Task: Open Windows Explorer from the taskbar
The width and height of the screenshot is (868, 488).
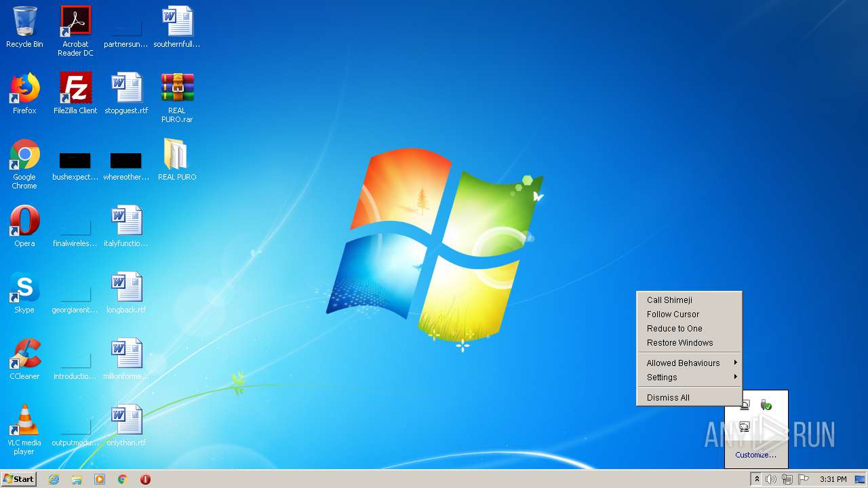Action: pos(77,479)
